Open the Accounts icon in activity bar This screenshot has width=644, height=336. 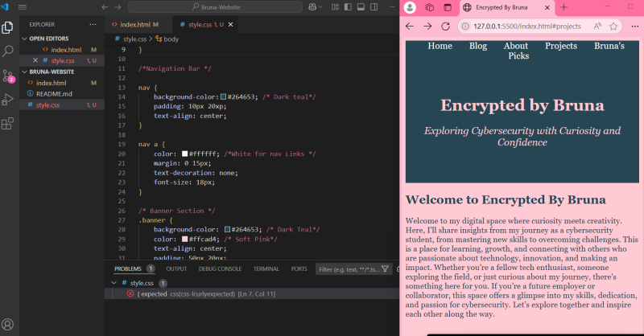(x=8, y=324)
